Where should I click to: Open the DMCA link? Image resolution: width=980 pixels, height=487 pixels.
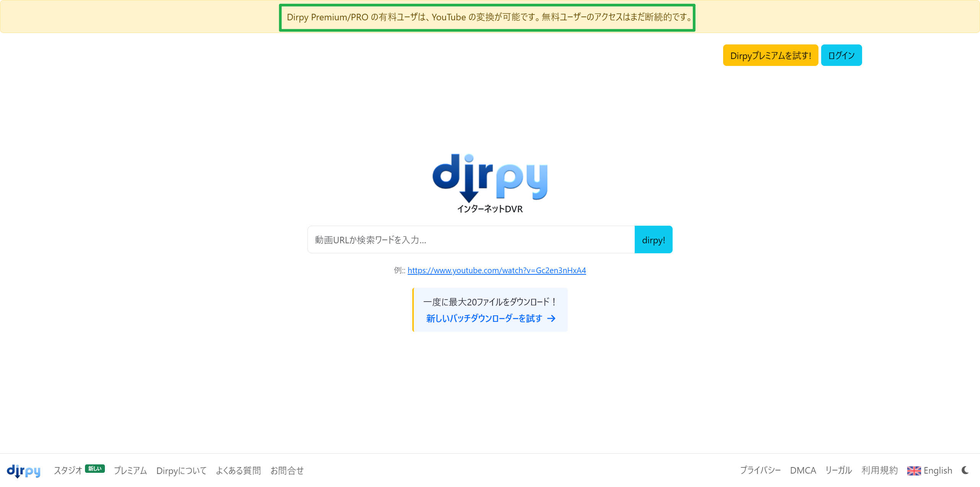(803, 470)
